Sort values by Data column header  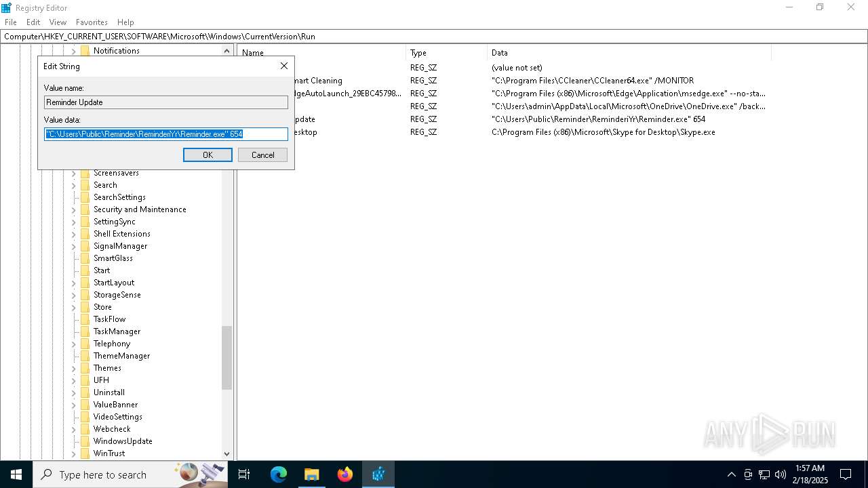[629, 52]
